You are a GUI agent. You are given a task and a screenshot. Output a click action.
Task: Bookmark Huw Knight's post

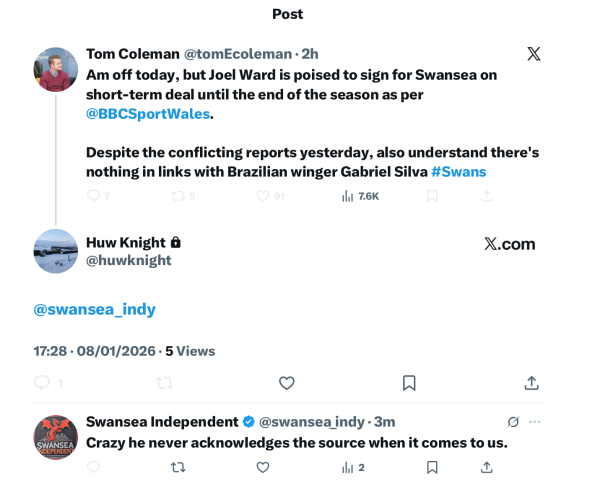point(409,383)
